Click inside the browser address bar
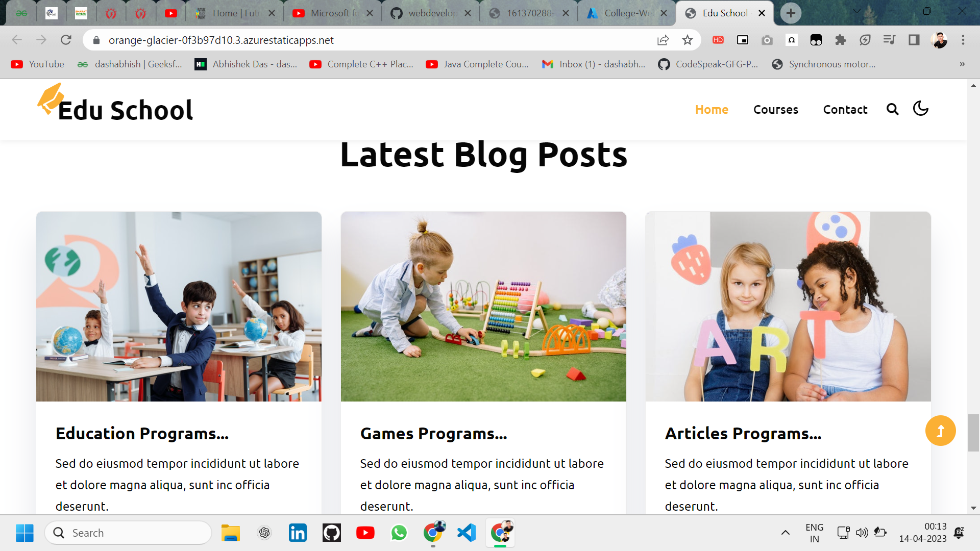 (306, 40)
